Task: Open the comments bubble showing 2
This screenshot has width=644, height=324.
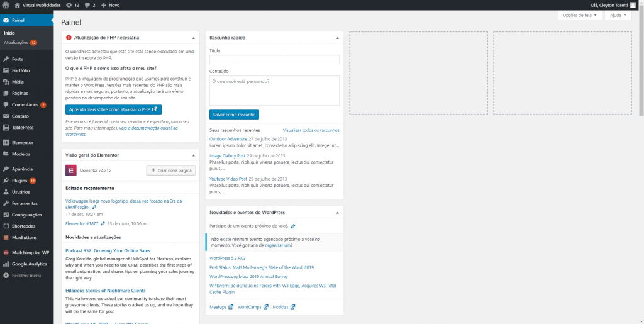Action: pyautogui.click(x=87, y=5)
